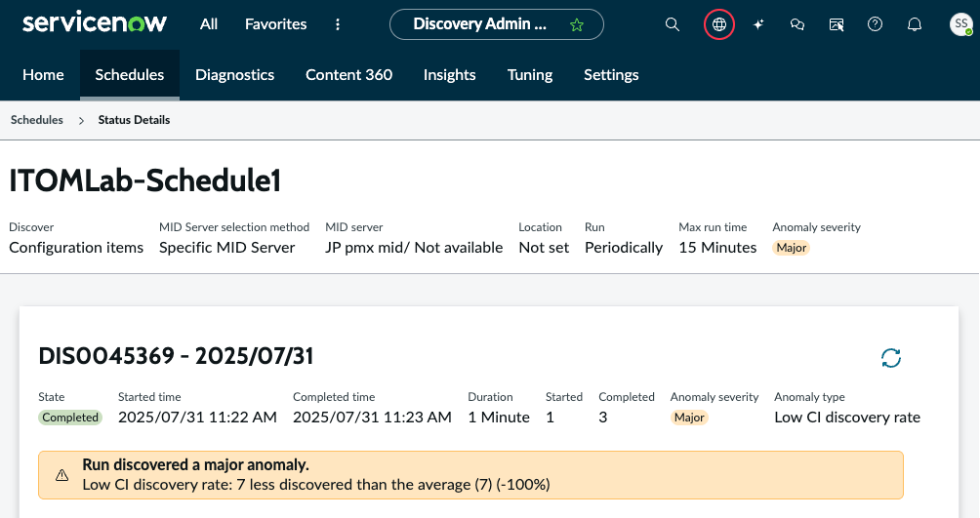Click the completed time 11:23 AM value
Screen dimensions: 980x518
coord(372,418)
